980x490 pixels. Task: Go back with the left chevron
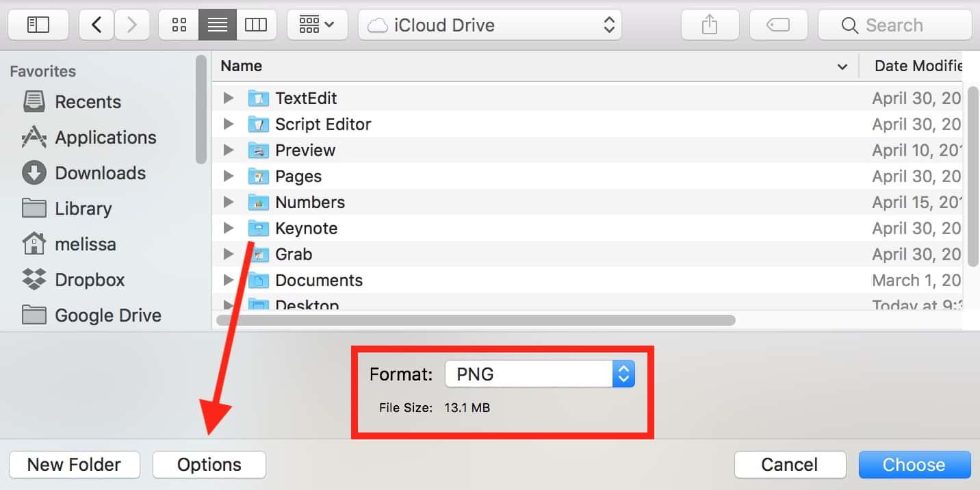click(x=96, y=25)
